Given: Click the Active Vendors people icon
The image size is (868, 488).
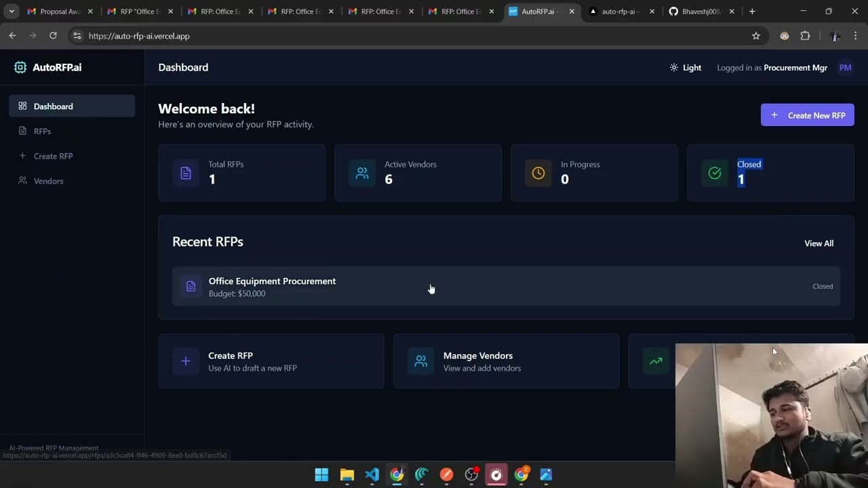Looking at the screenshot, I should click(x=362, y=173).
